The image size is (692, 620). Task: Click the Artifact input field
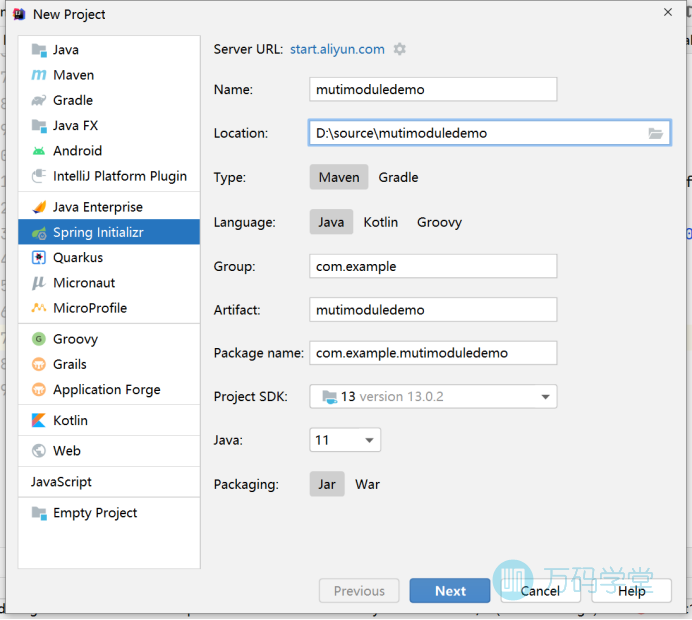433,310
